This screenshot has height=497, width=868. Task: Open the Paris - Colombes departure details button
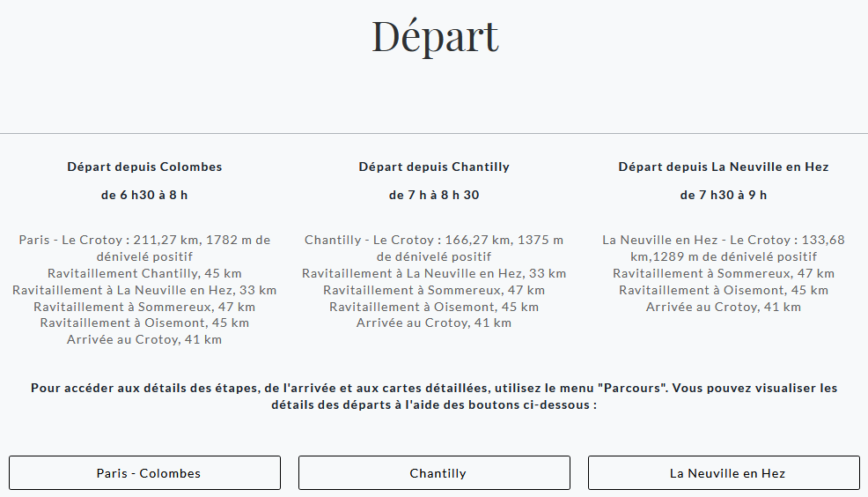pyautogui.click(x=144, y=473)
